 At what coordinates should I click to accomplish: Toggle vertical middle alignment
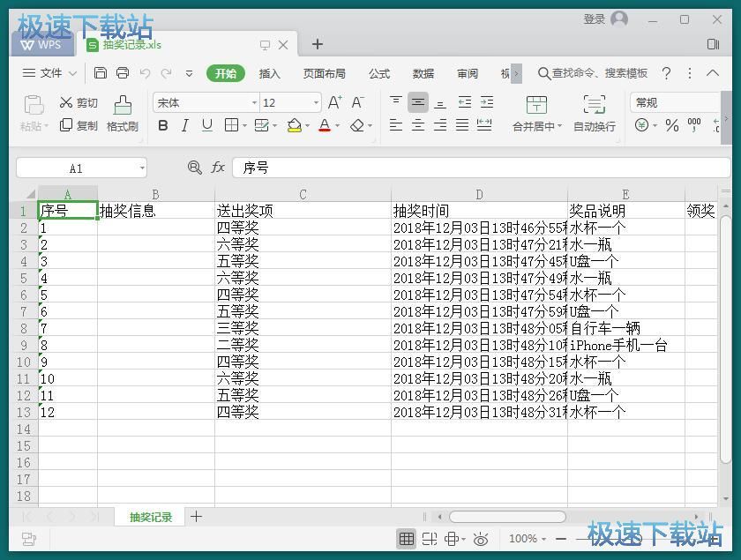418,102
